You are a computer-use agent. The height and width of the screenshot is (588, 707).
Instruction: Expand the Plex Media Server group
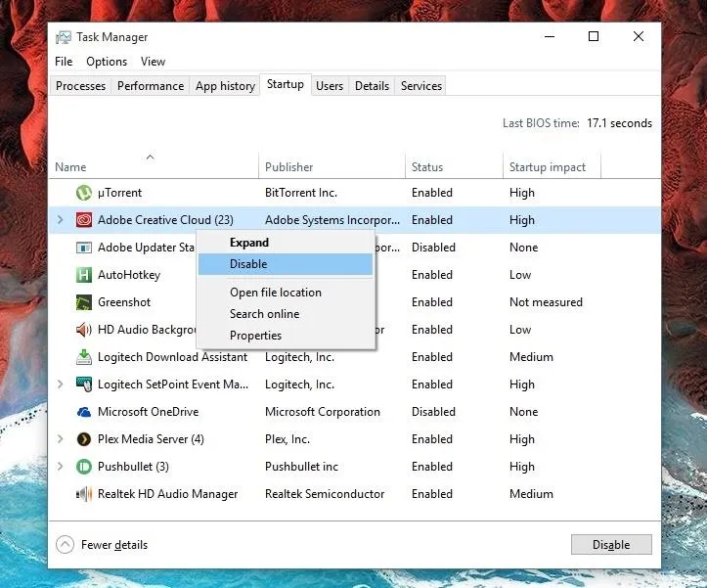pos(60,438)
